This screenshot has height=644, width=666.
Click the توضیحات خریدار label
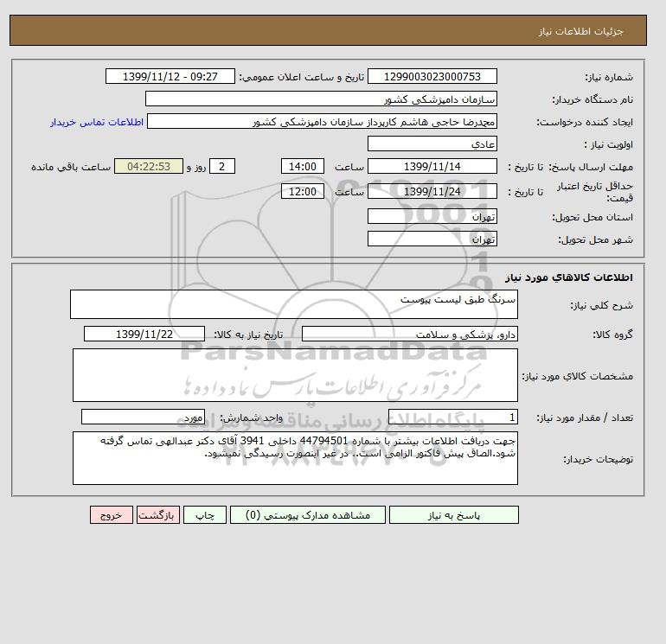598,459
